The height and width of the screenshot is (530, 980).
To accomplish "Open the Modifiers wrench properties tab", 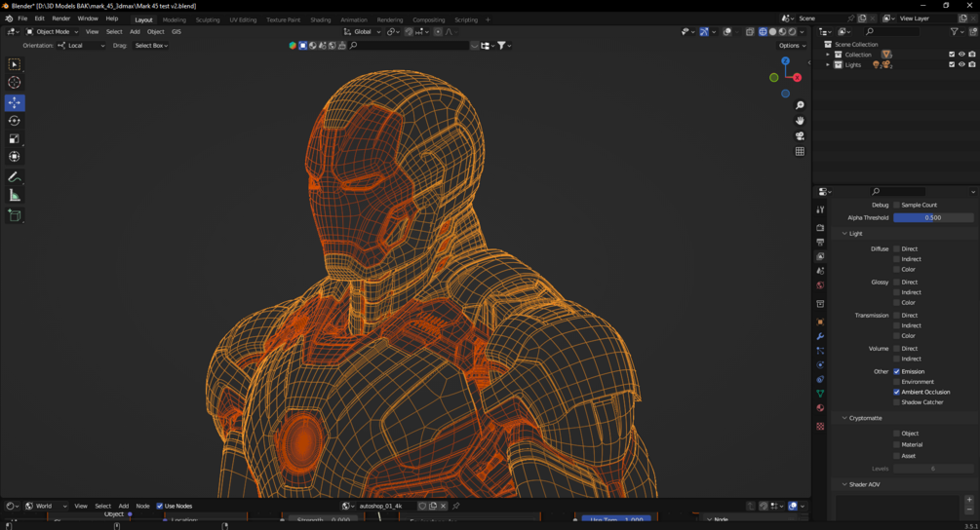I will (820, 336).
